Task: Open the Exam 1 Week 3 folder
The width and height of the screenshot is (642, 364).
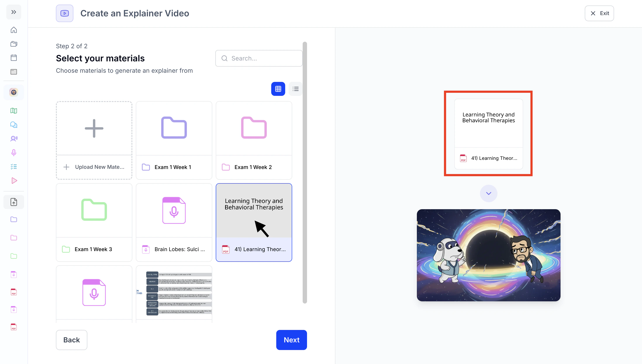Action: click(94, 223)
